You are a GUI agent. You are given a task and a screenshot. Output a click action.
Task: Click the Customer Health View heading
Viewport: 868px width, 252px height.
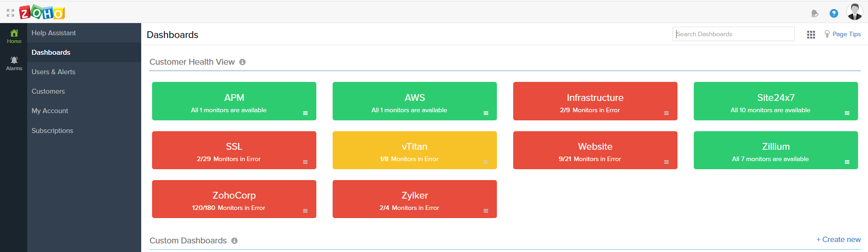(x=192, y=62)
